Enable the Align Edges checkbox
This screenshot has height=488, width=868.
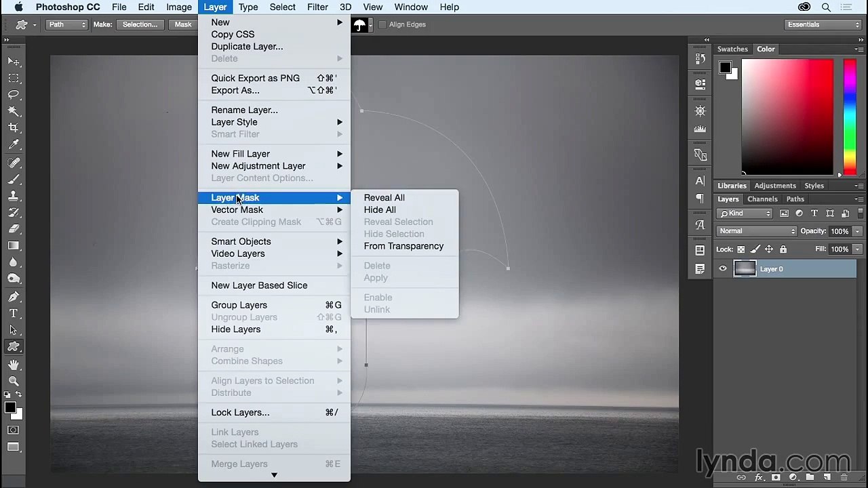(x=383, y=24)
